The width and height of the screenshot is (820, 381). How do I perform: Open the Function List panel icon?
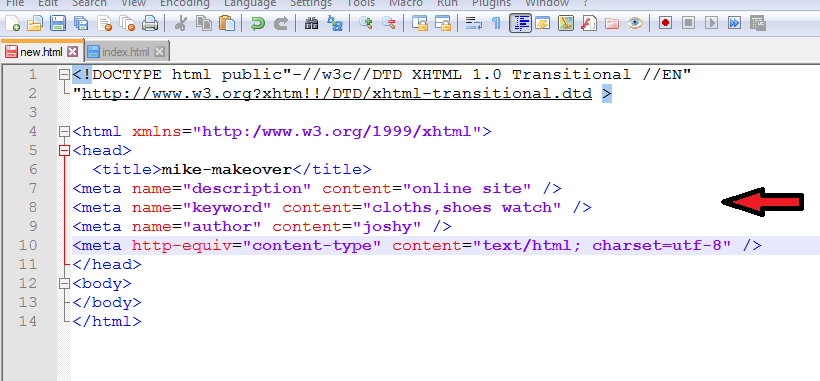coord(589,24)
